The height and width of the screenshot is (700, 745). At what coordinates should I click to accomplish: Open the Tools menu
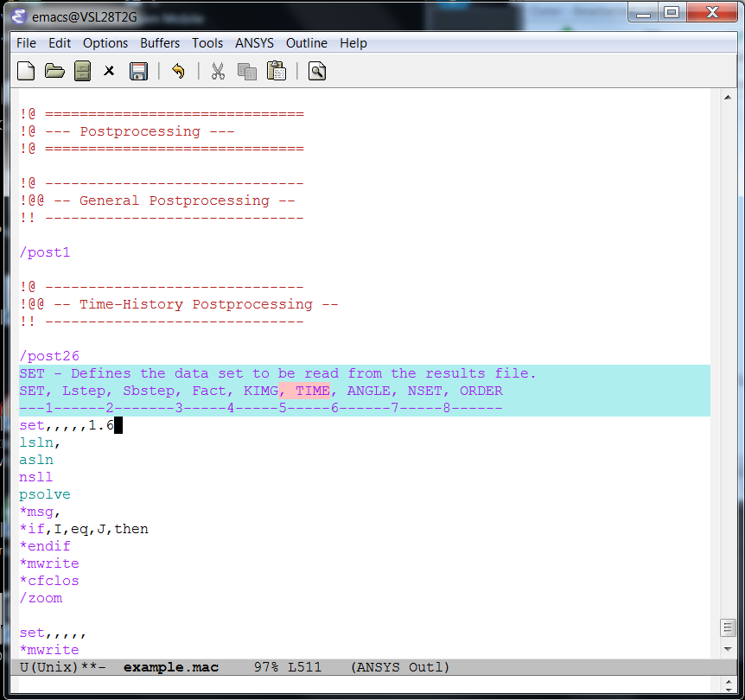pyautogui.click(x=207, y=43)
